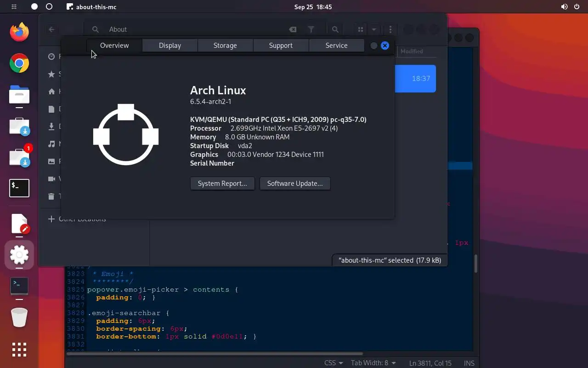Open the Activities grid in top bar
588x368 pixels.
pos(14,7)
